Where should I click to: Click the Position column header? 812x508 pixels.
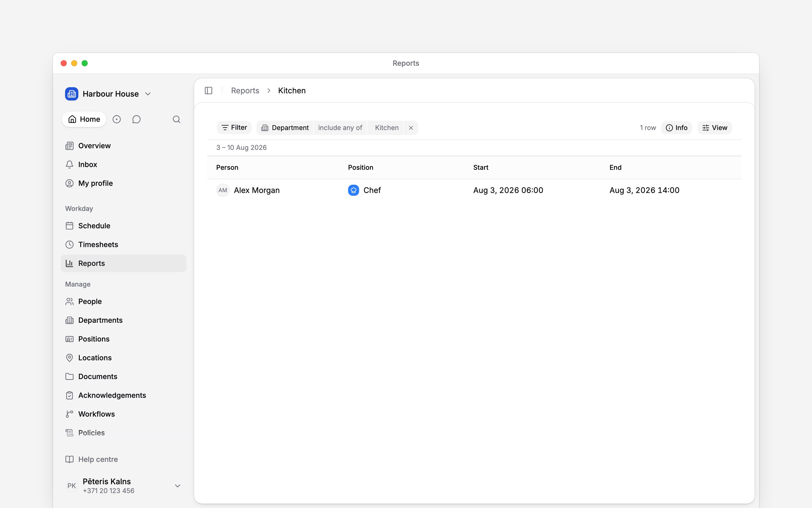tap(360, 167)
